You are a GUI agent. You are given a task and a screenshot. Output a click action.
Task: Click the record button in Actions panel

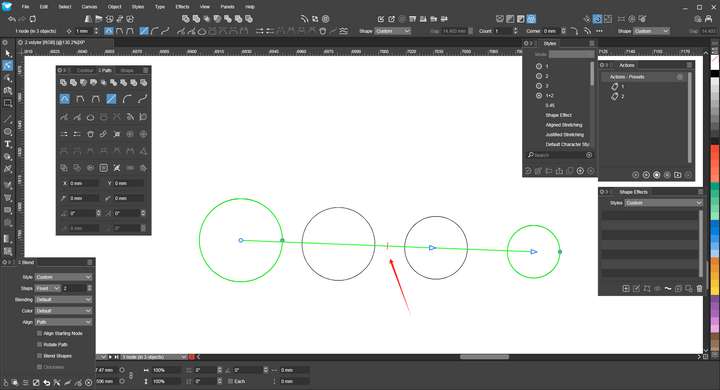pos(657,175)
